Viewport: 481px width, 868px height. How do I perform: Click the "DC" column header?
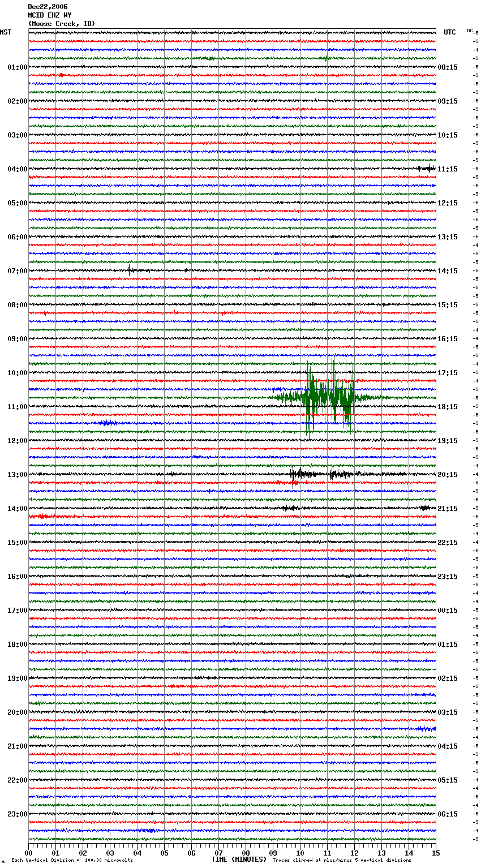(470, 31)
